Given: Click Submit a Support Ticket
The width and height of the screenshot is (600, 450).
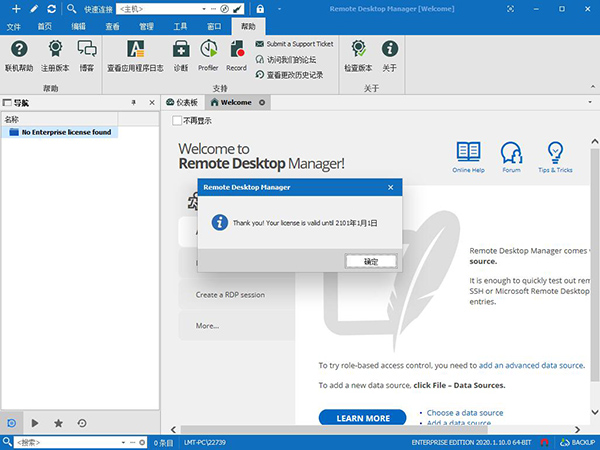Looking at the screenshot, I should (294, 44).
